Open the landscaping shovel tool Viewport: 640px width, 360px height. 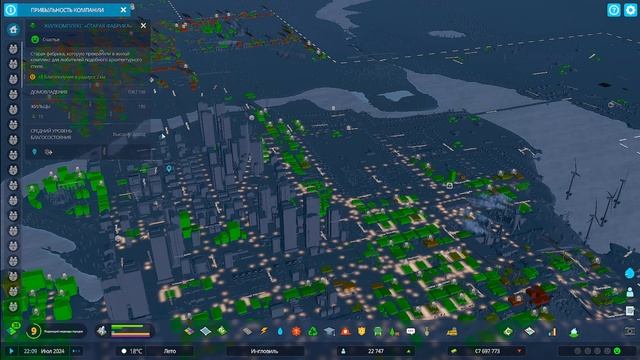pos(427,331)
